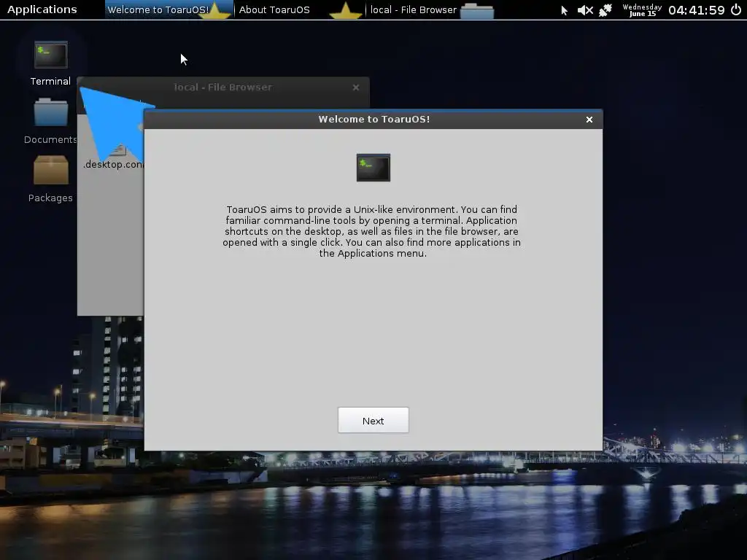Switch to About ToaruOS taskbar entry
Image resolution: width=747 pixels, height=560 pixels.
click(x=300, y=9)
